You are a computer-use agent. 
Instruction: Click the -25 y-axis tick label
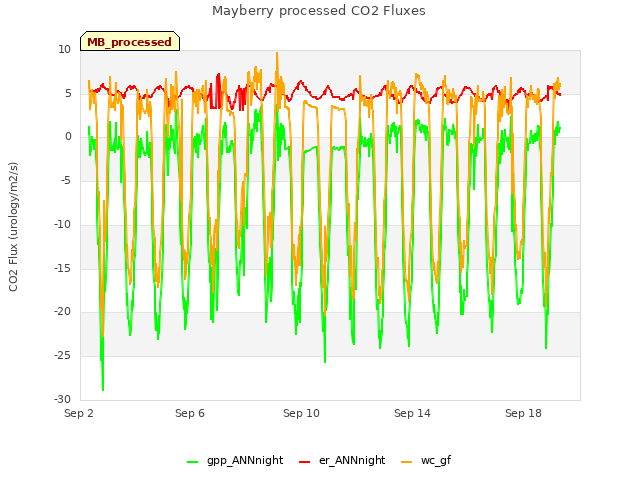point(62,356)
